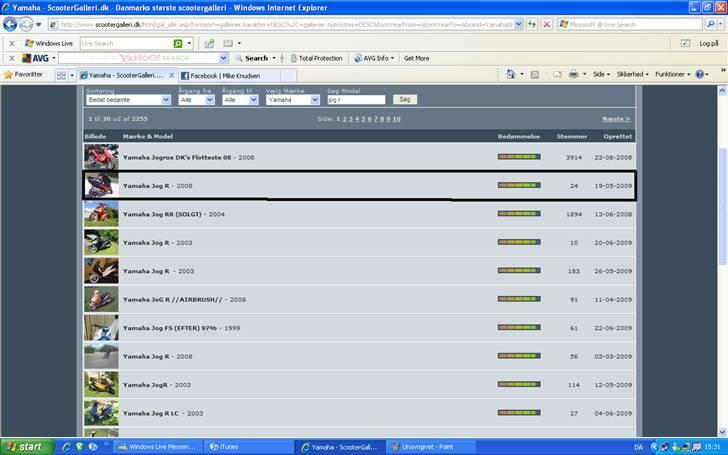Open the recent pages dropdown arrow
The height and width of the screenshot is (455, 728).
point(39,24)
